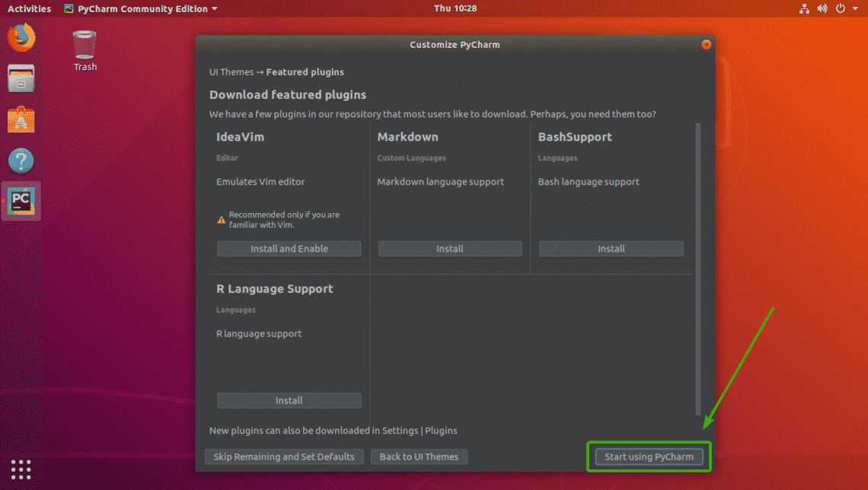Viewport: 868px width, 490px height.
Task: Open Firefox from the dock
Action: click(x=21, y=37)
